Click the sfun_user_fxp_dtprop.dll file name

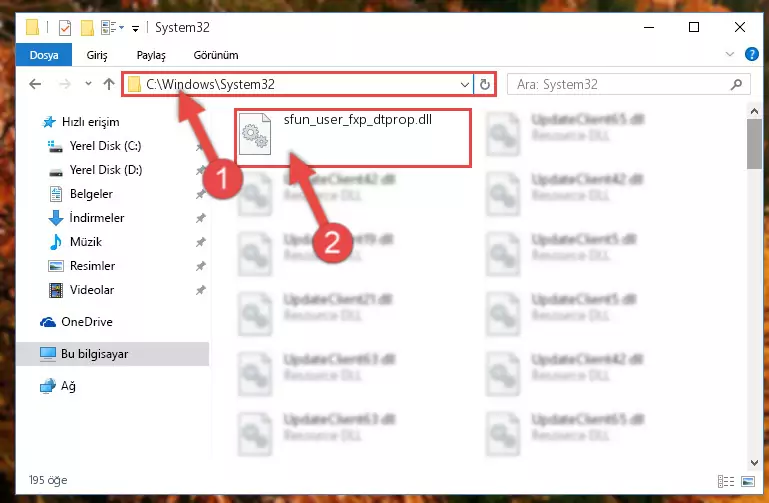coord(358,120)
